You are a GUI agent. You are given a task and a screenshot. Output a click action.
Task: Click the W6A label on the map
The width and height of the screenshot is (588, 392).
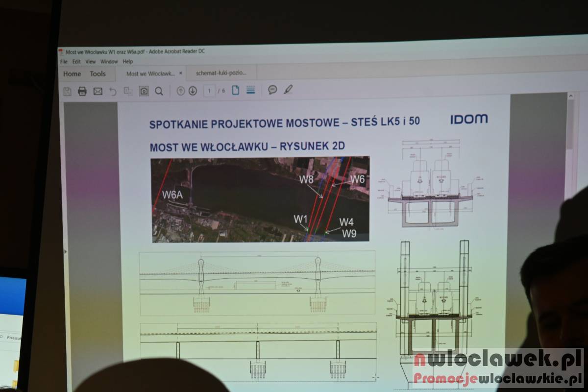click(172, 195)
